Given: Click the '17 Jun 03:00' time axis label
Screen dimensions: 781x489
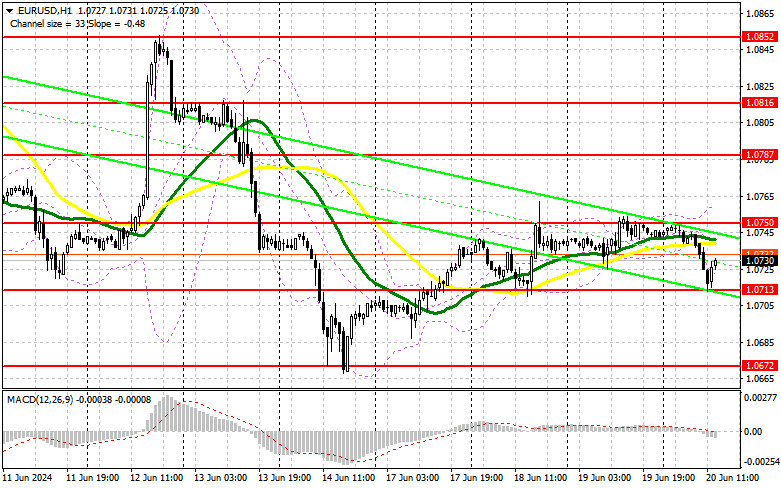Looking at the screenshot, I should pos(413,478).
